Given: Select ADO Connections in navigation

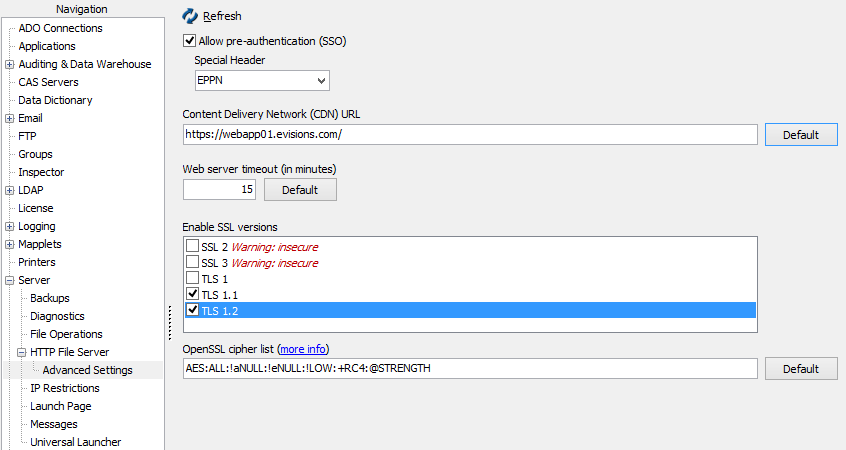Looking at the screenshot, I should click(x=60, y=28).
